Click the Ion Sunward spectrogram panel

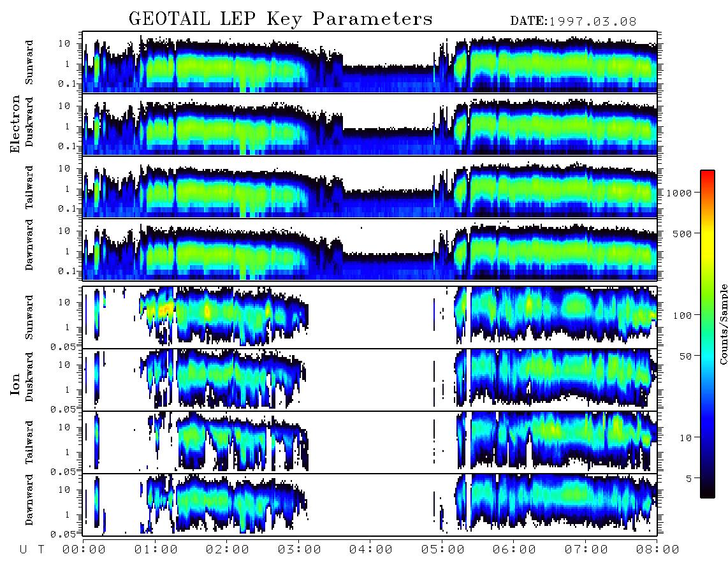(370, 317)
